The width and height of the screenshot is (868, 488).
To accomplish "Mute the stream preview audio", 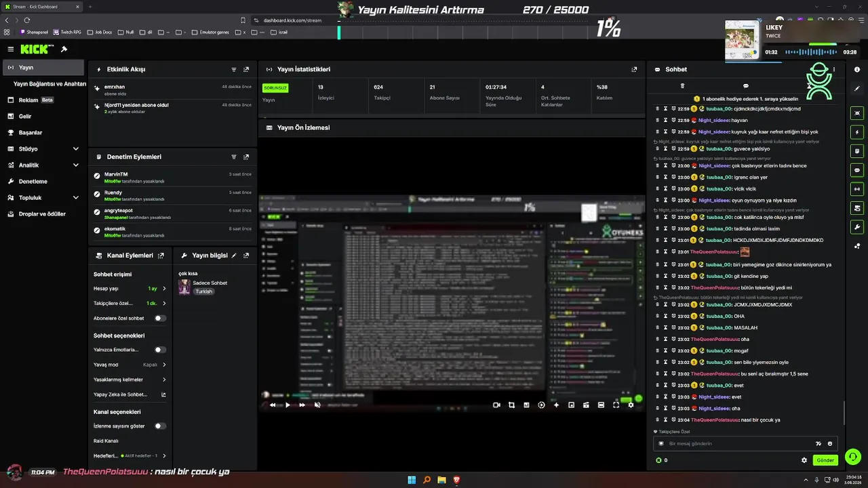I will (317, 405).
